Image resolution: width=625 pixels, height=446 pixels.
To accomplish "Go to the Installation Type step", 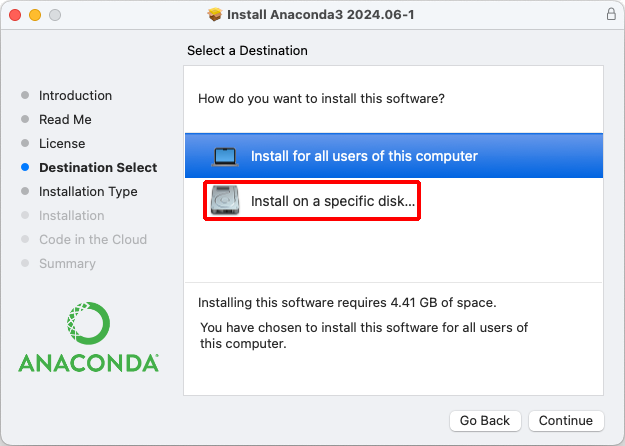I will point(88,192).
